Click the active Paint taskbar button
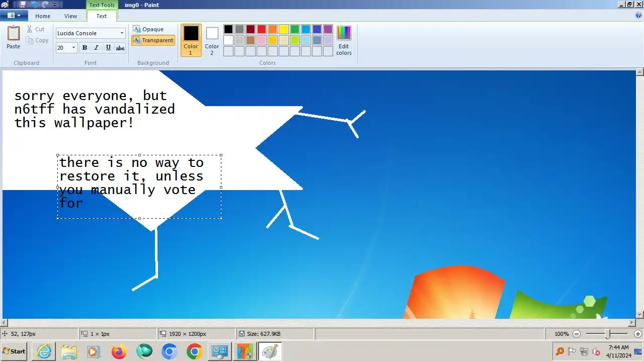 270,351
